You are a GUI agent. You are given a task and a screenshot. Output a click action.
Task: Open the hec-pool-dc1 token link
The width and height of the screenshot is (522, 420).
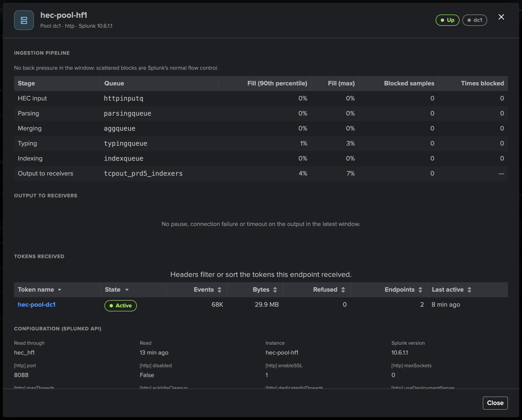pyautogui.click(x=37, y=305)
